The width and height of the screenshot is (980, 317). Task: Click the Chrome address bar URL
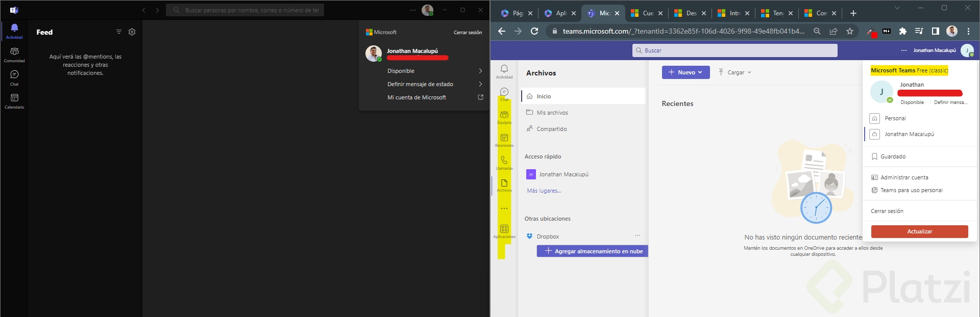click(x=683, y=31)
